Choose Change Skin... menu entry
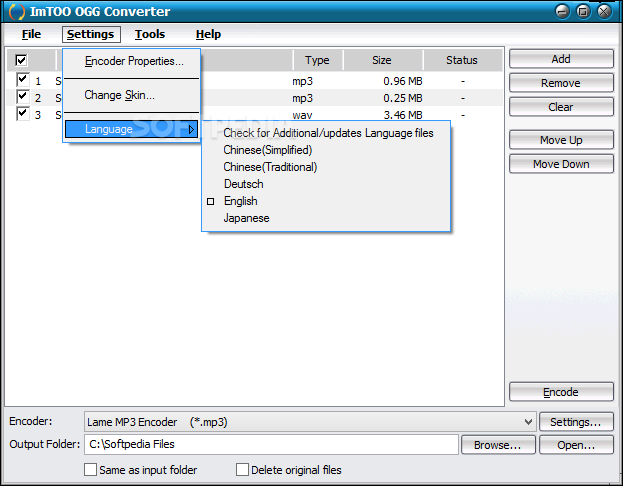 [132, 95]
